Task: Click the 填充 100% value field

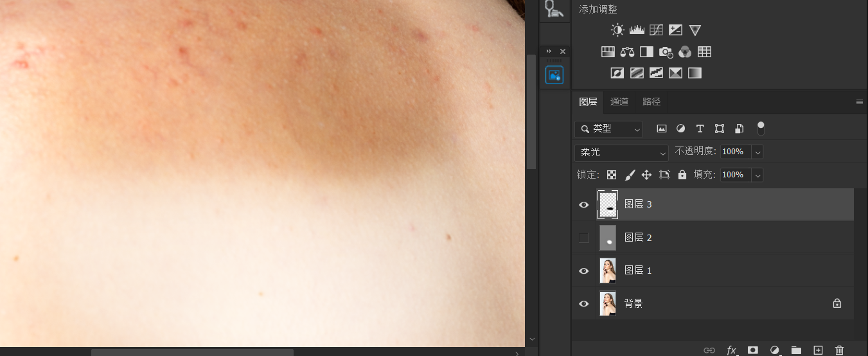Action: 736,175
